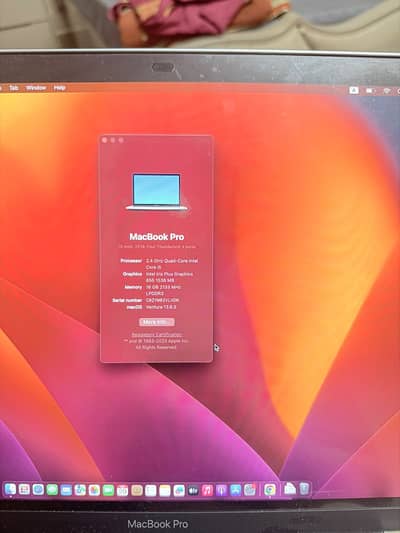This screenshot has height=533, width=400.
Task: Click the "MacBook Pro" title text
Action: (157, 237)
